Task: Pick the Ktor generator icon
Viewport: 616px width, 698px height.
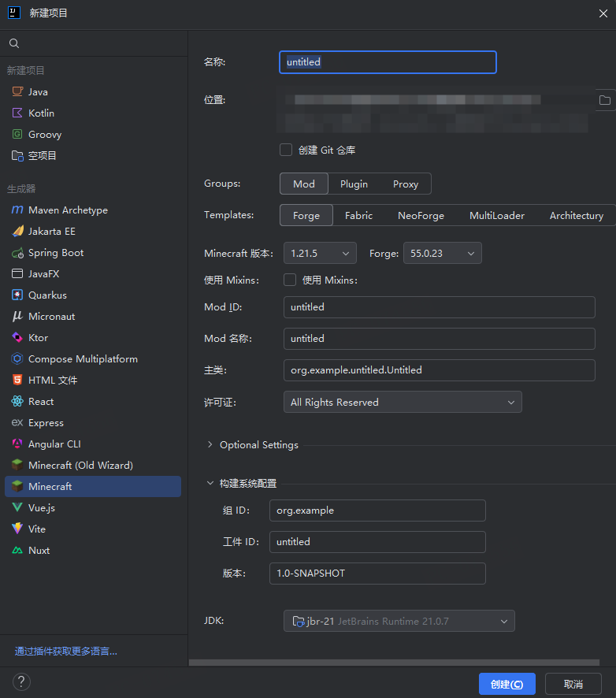Action: 17,338
